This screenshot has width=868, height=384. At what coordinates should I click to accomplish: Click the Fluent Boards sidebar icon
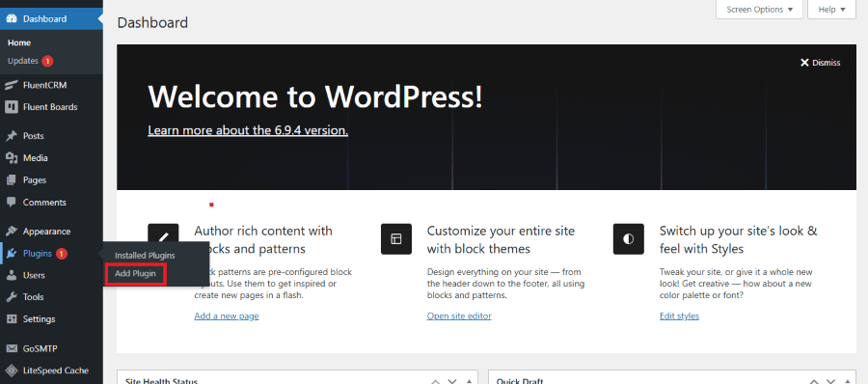click(x=11, y=107)
